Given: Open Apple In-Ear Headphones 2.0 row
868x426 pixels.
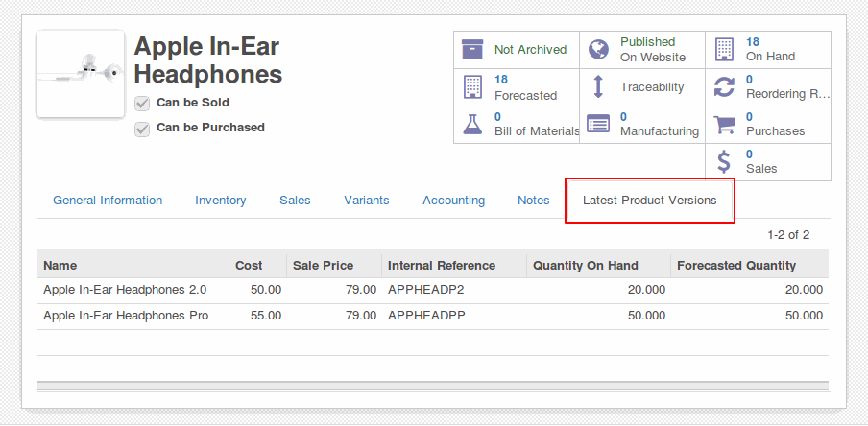Looking at the screenshot, I should (433, 290).
